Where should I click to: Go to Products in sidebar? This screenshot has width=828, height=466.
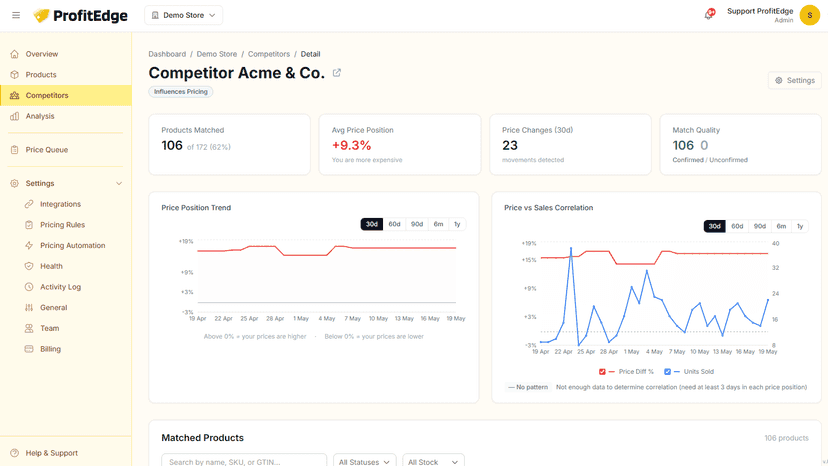tap(65, 74)
